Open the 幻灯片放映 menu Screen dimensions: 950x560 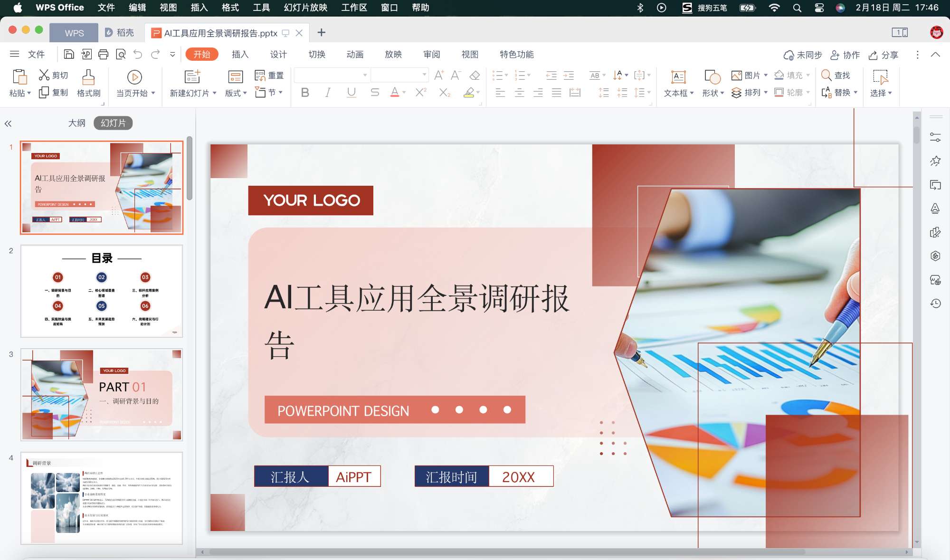[306, 8]
